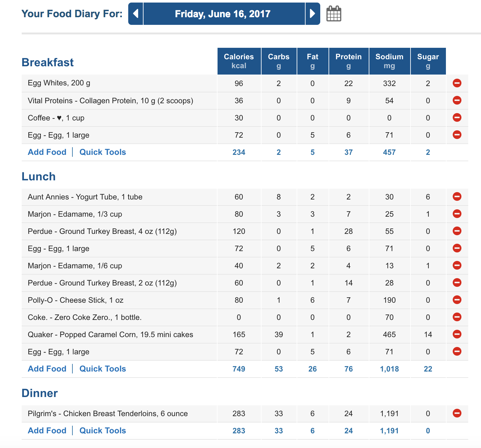Go to previous day arrow
The width and height of the screenshot is (481, 448).
point(136,14)
